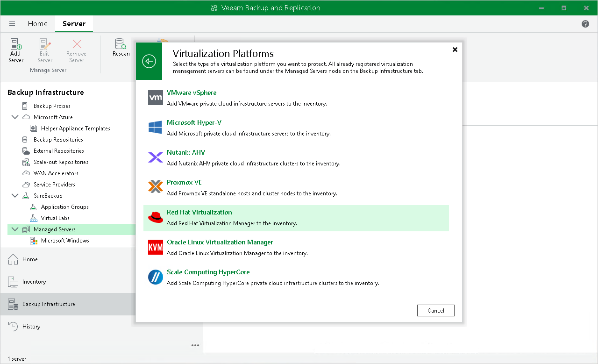Click the Backup Repositories database icon
This screenshot has width=598, height=364.
tap(25, 140)
